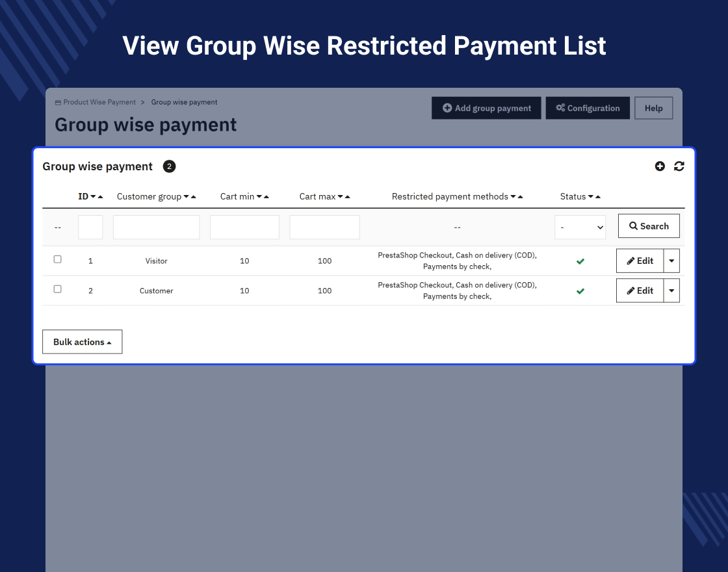
Task: Sort Customer group descending arrow
Action: coord(186,197)
